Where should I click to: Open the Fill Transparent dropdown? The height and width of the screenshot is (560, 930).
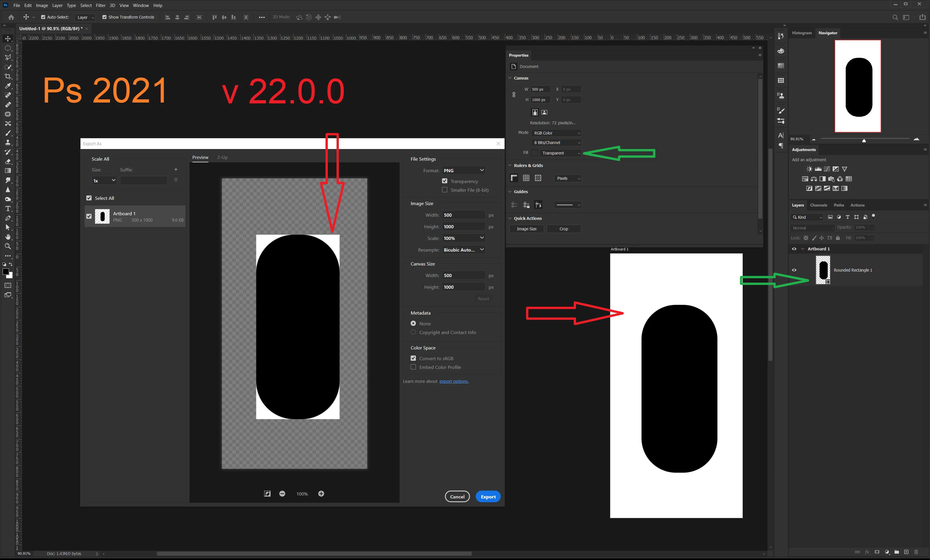click(x=561, y=153)
